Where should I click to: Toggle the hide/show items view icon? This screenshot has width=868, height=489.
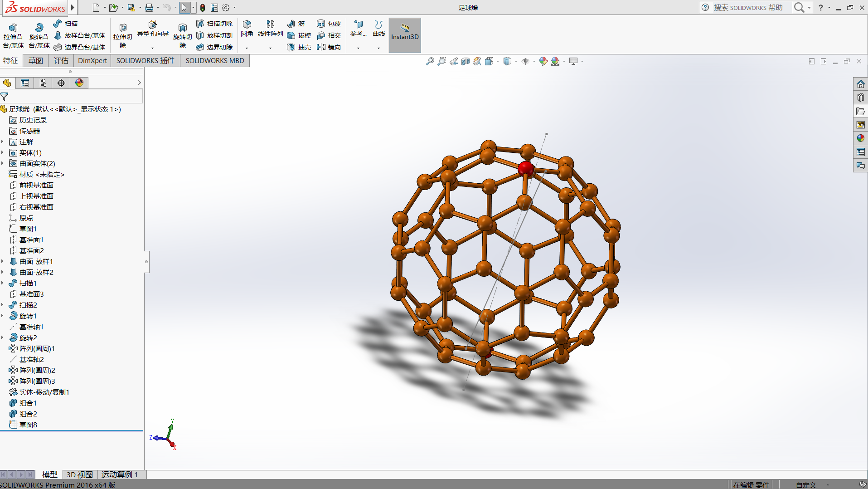click(x=525, y=61)
